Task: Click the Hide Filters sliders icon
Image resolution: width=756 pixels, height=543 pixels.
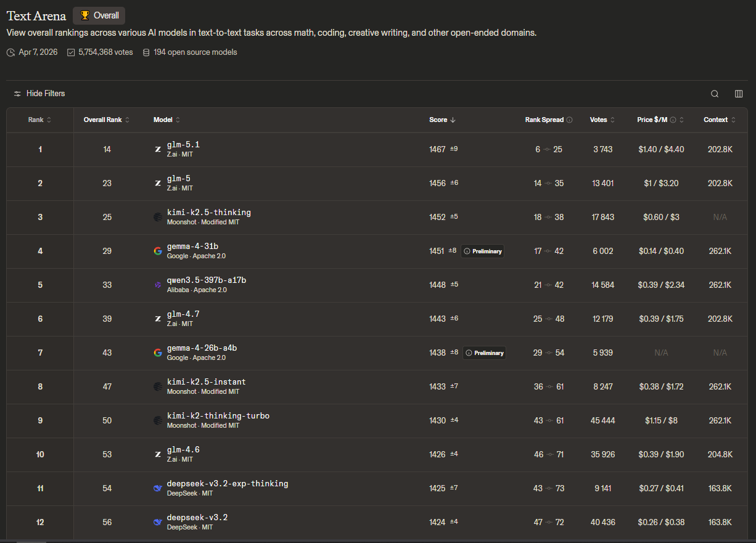Action: tap(17, 94)
